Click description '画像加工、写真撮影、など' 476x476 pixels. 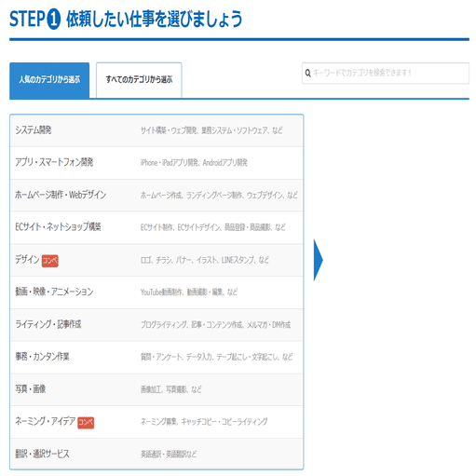pos(171,389)
